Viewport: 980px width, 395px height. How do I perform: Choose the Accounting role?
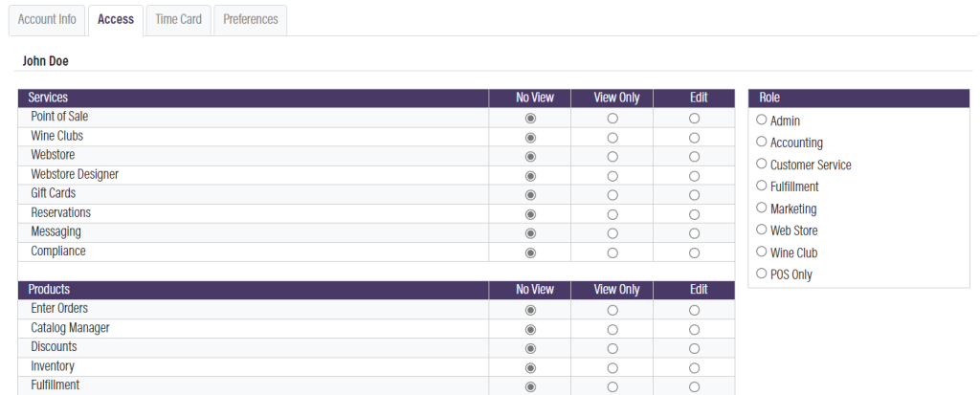click(762, 143)
